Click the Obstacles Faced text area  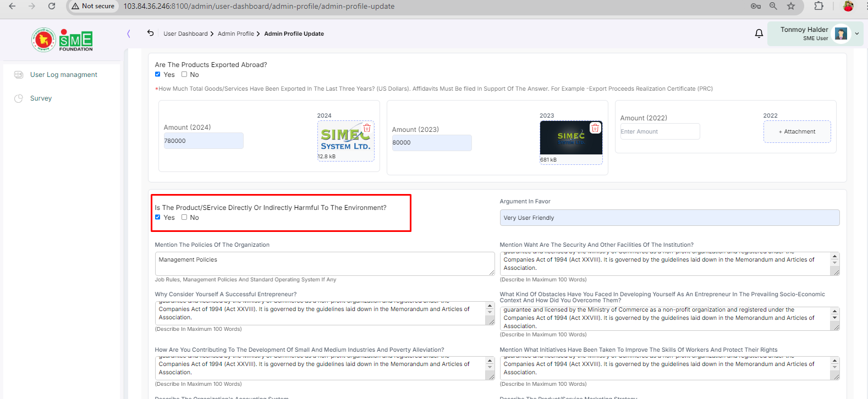click(x=669, y=319)
